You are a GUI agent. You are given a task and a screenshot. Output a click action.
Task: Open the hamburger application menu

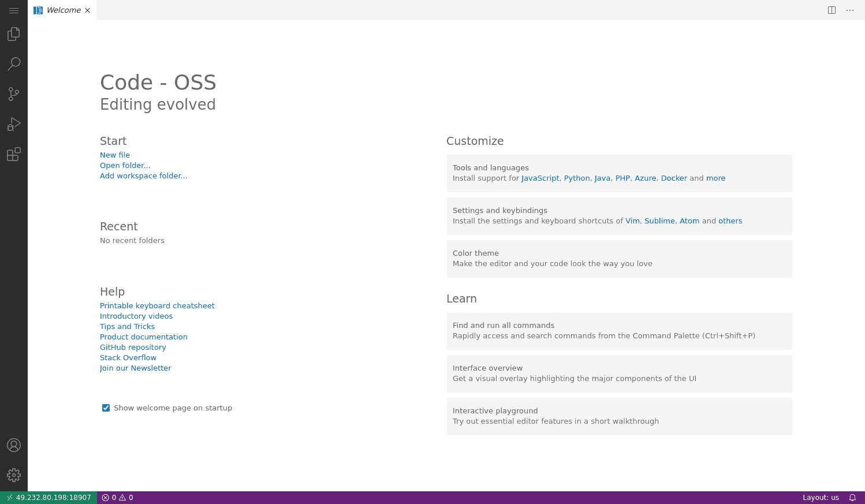(x=14, y=10)
